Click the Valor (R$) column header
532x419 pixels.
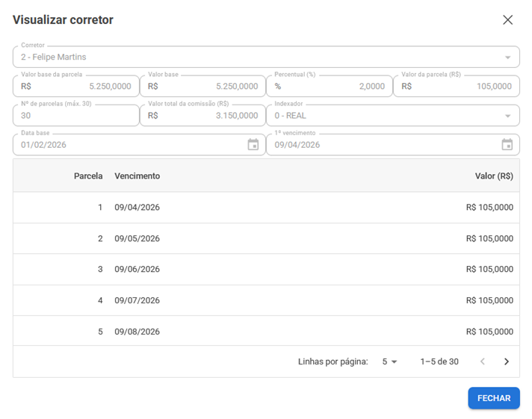[x=494, y=176]
